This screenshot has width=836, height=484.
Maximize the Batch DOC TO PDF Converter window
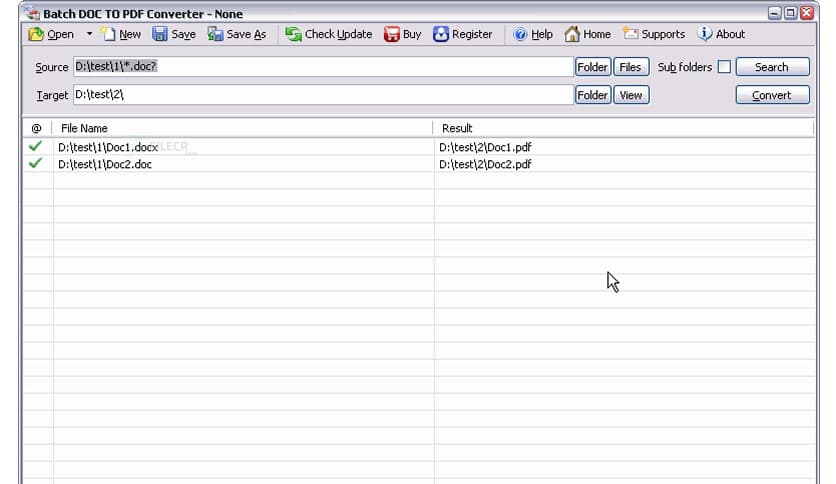[791, 13]
